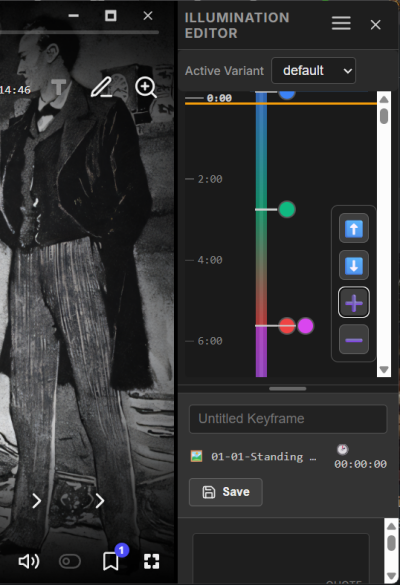Viewport: 400px width, 585px height.
Task: Select the red keyframe marker
Action: coord(287,326)
